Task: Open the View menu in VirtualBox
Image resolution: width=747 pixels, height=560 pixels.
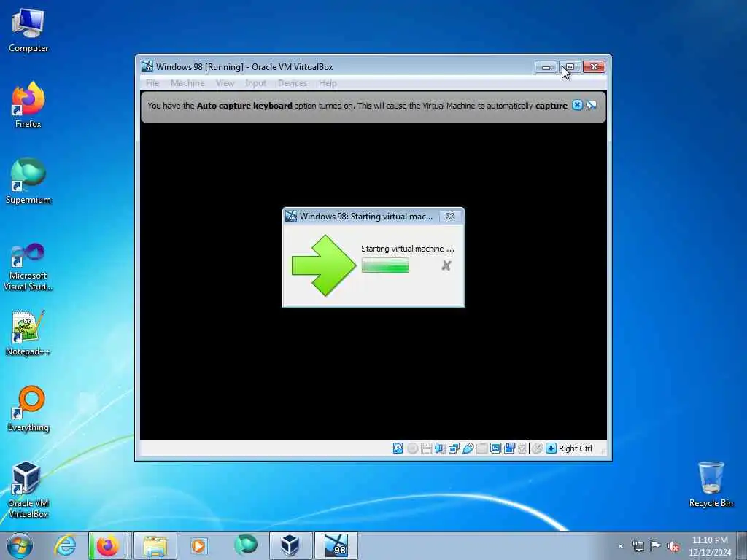Action: point(225,83)
